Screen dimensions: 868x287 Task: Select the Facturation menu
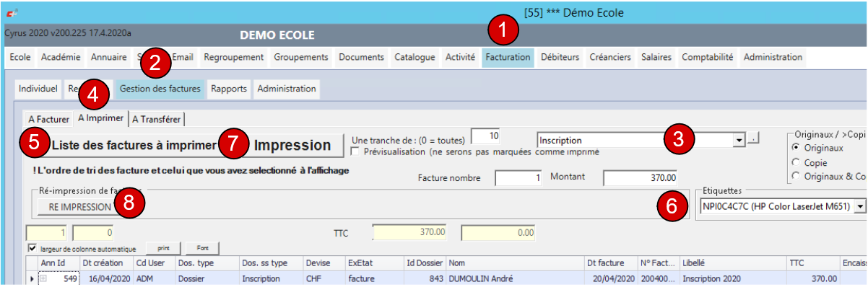point(508,57)
